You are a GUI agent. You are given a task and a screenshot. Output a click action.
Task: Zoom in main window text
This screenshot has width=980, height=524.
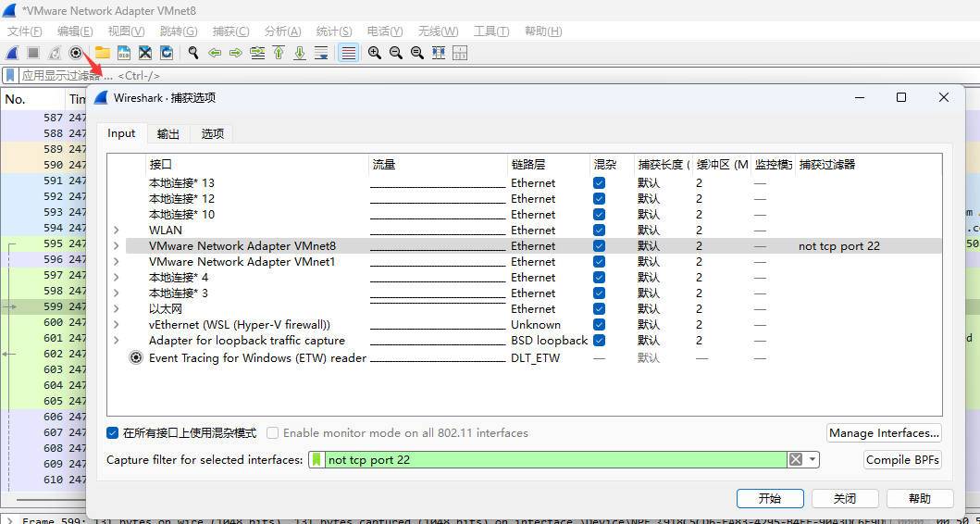[x=375, y=53]
